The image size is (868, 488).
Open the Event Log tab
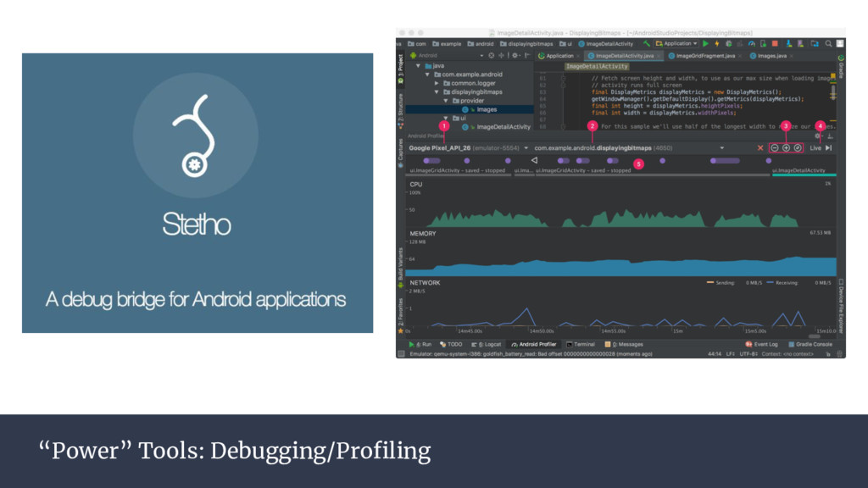[x=762, y=344]
